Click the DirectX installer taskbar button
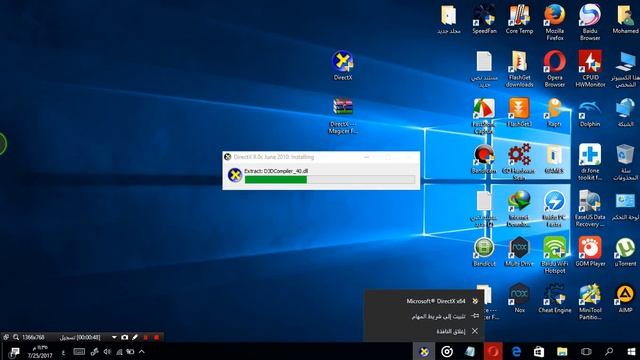Image resolution: width=640 pixels, height=360 pixels. click(424, 351)
